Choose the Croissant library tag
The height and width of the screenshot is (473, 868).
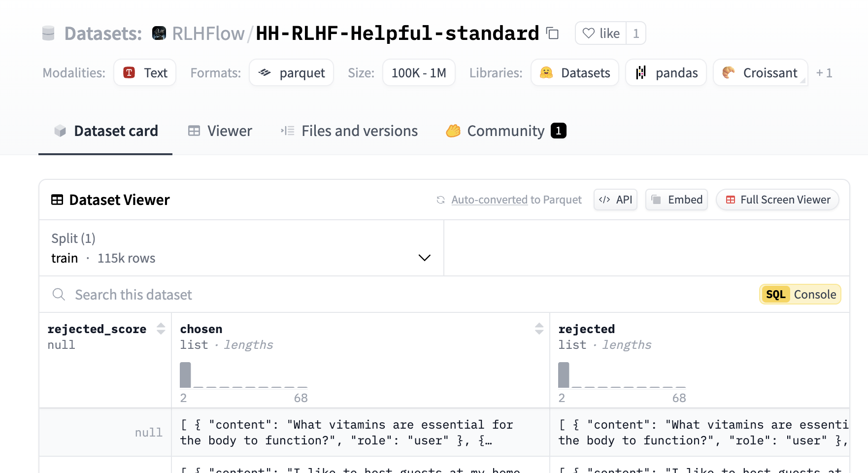tap(761, 72)
